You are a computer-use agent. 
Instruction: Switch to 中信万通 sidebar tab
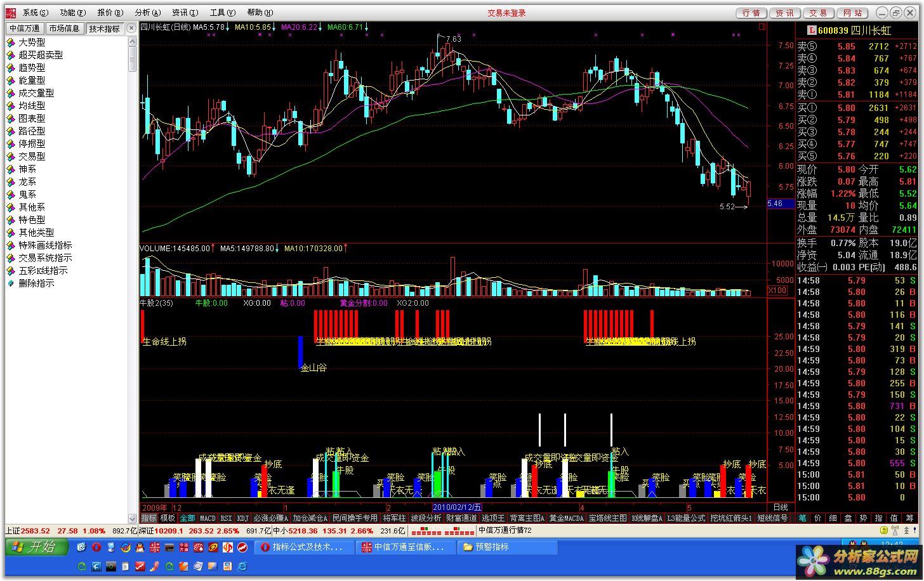(25, 29)
